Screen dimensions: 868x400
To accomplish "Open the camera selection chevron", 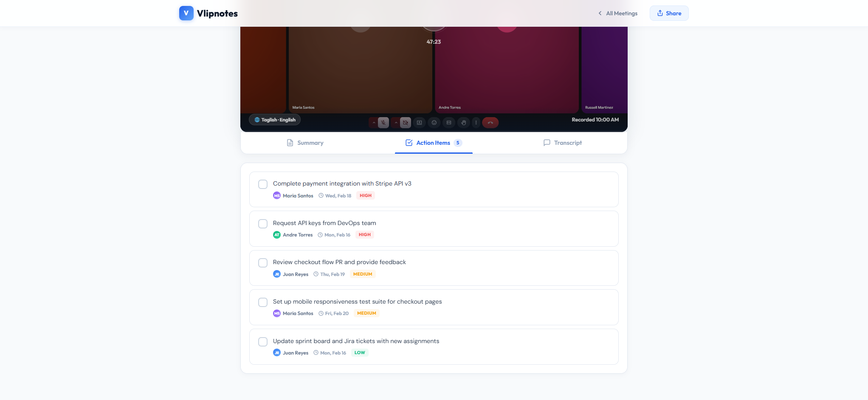I will pos(396,122).
